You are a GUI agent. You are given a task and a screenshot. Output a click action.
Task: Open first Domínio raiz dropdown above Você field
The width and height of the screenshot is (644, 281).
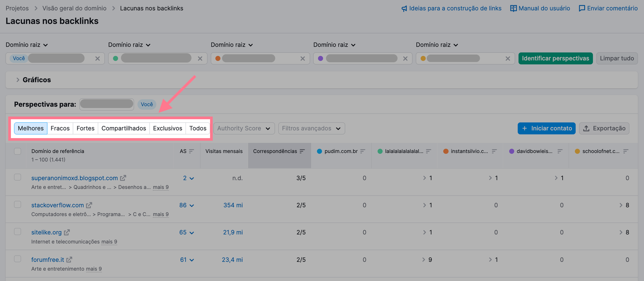pos(27,45)
